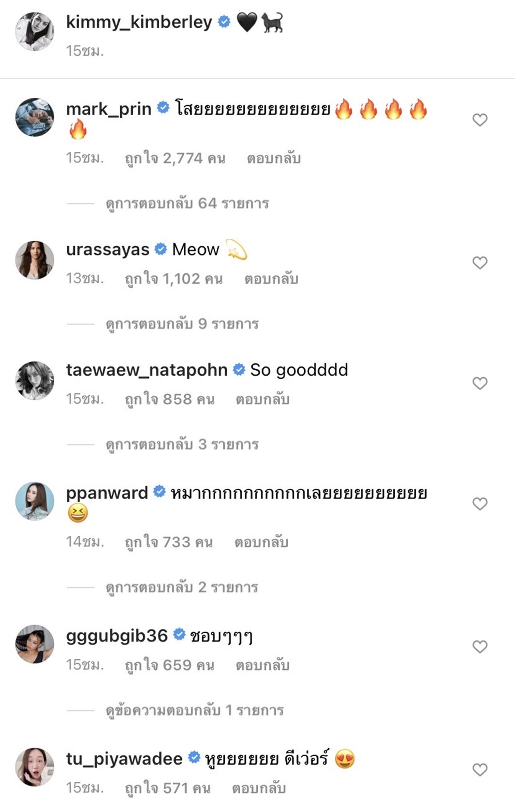Like gggubgib36's comment
The height and width of the screenshot is (812, 515).
coord(480,647)
